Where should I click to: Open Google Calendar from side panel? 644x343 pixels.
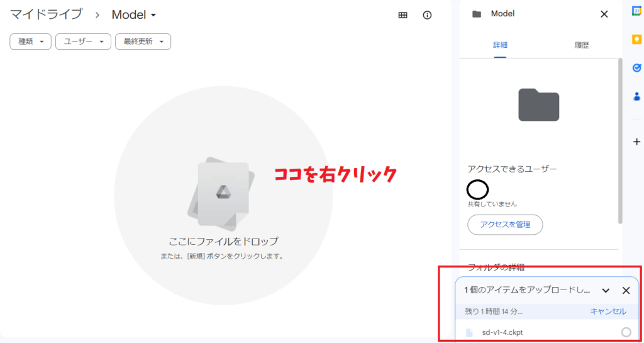[x=636, y=11]
